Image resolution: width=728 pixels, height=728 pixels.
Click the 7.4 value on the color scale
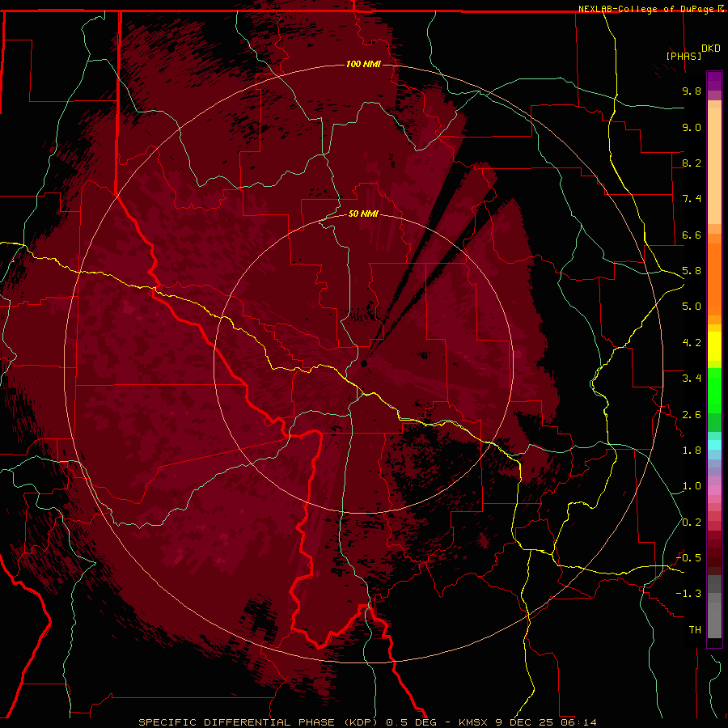click(692, 199)
